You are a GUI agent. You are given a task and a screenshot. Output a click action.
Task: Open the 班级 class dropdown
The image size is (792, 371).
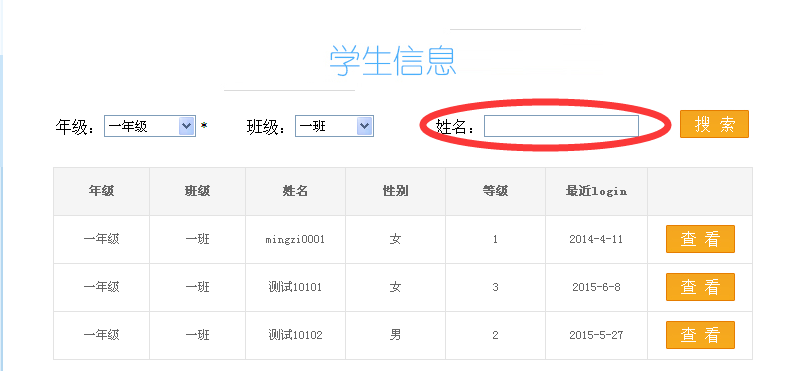[334, 126]
